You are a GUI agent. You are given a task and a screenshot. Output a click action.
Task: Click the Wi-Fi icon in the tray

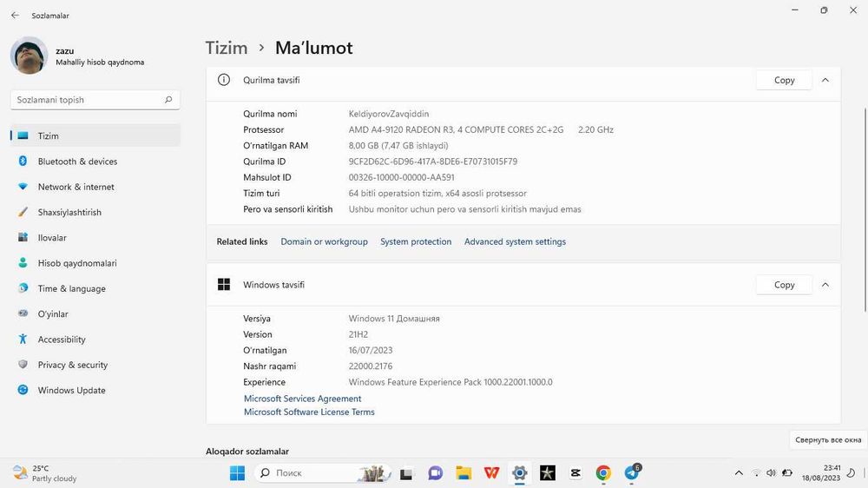pos(756,473)
